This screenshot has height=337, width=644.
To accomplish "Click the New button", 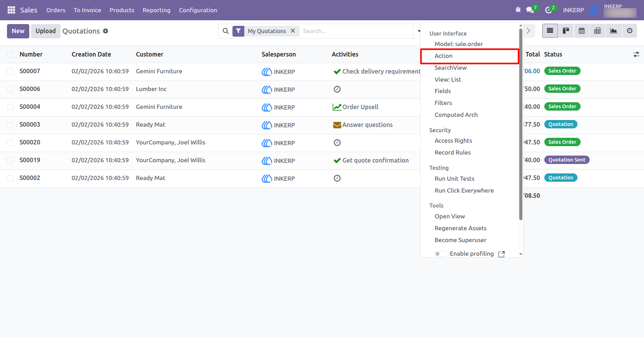I will [x=18, y=31].
